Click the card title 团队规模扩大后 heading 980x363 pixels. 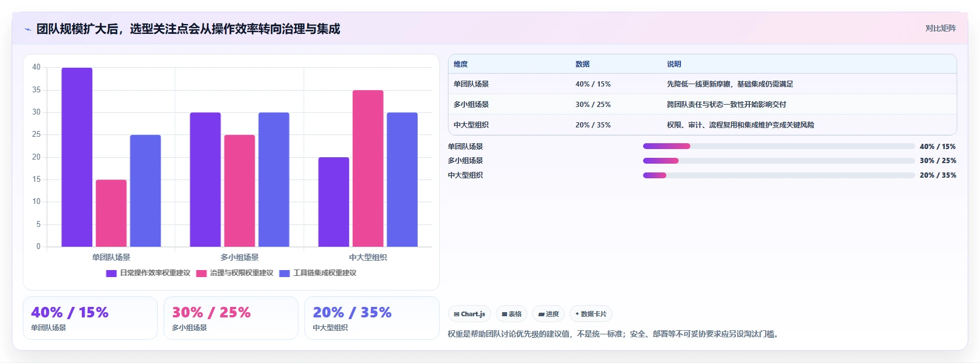(188, 29)
